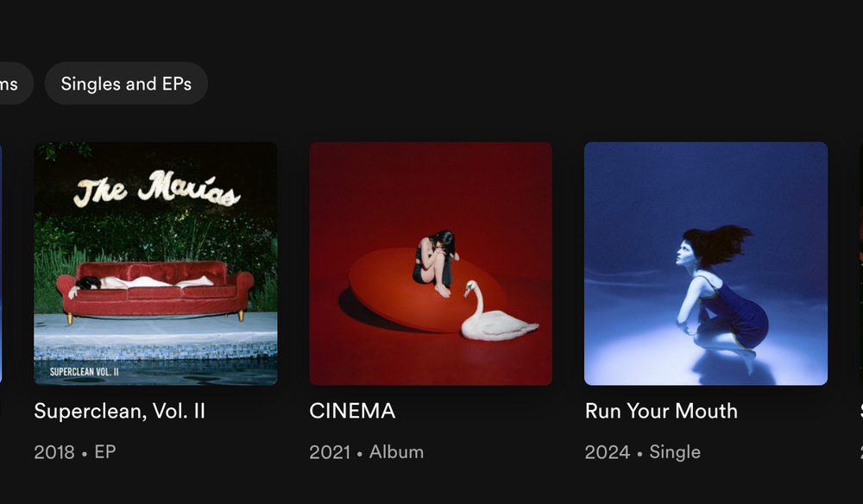The height and width of the screenshot is (504, 863).
Task: Click the 2024 • Single release info
Action: click(x=642, y=451)
